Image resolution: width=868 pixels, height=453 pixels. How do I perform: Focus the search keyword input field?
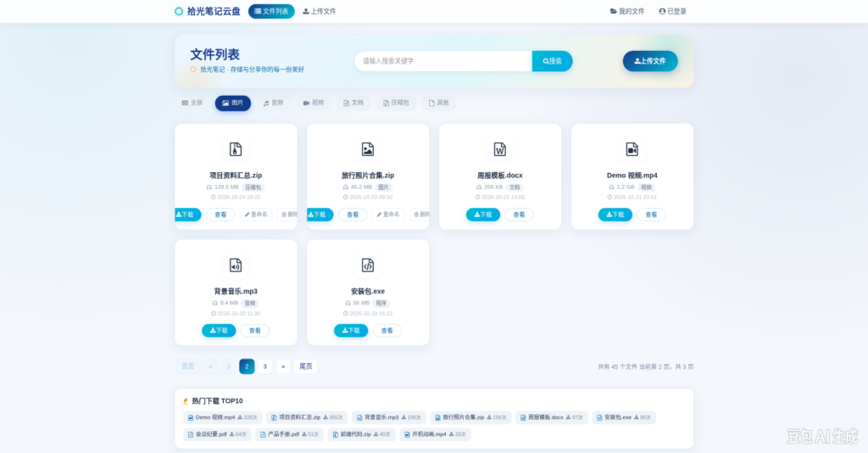click(x=443, y=61)
